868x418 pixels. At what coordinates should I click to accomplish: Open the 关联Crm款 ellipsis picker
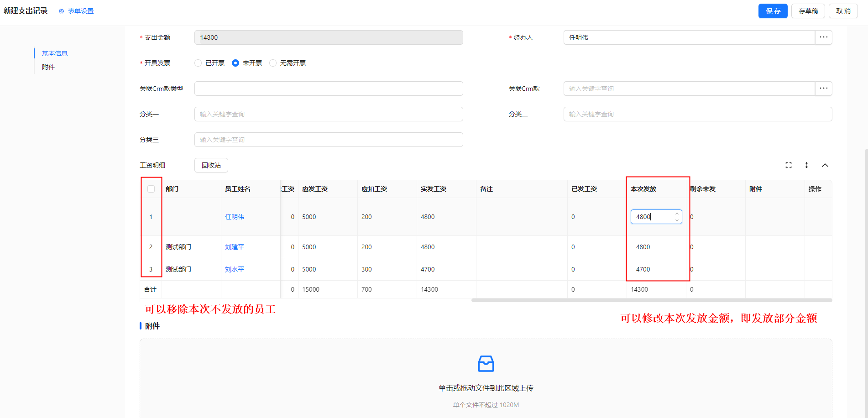(x=823, y=89)
